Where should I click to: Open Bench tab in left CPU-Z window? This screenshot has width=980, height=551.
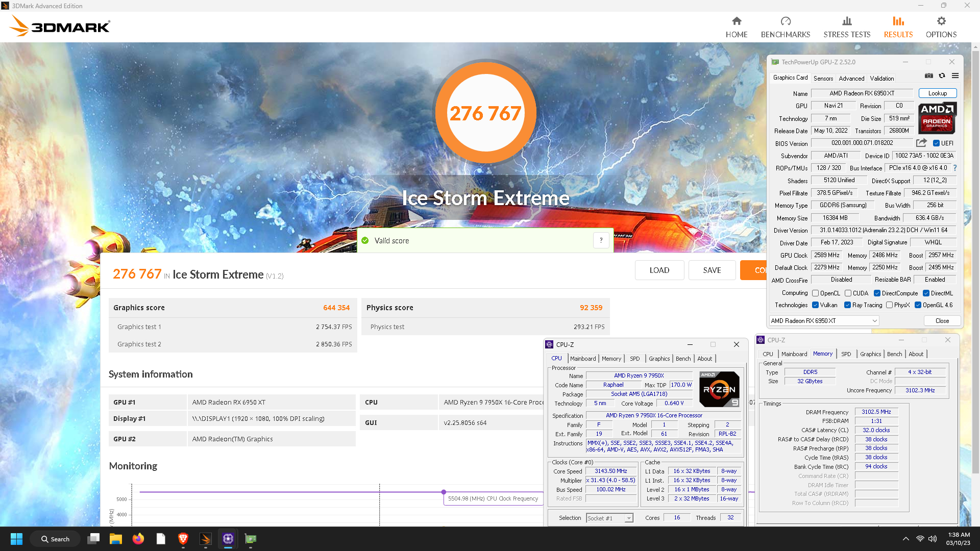(683, 359)
